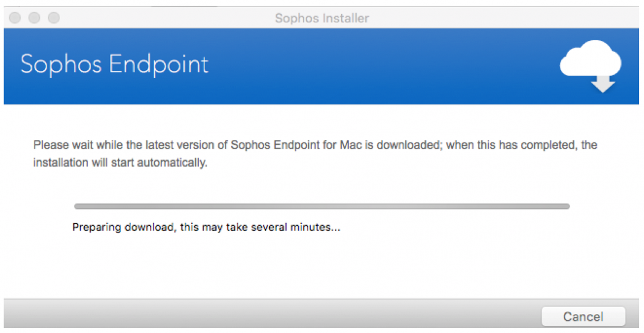644x333 pixels.
Task: Click the empty blue banner area
Action: pos(377,66)
